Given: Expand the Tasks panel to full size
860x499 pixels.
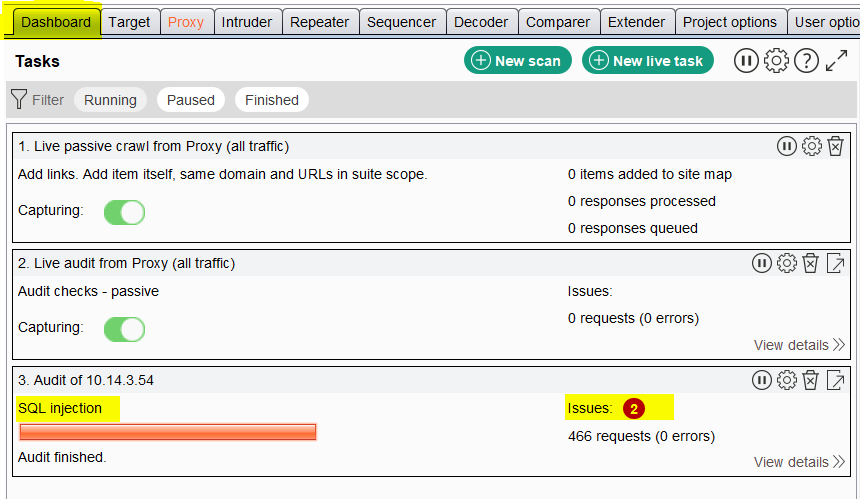Looking at the screenshot, I should (836, 61).
